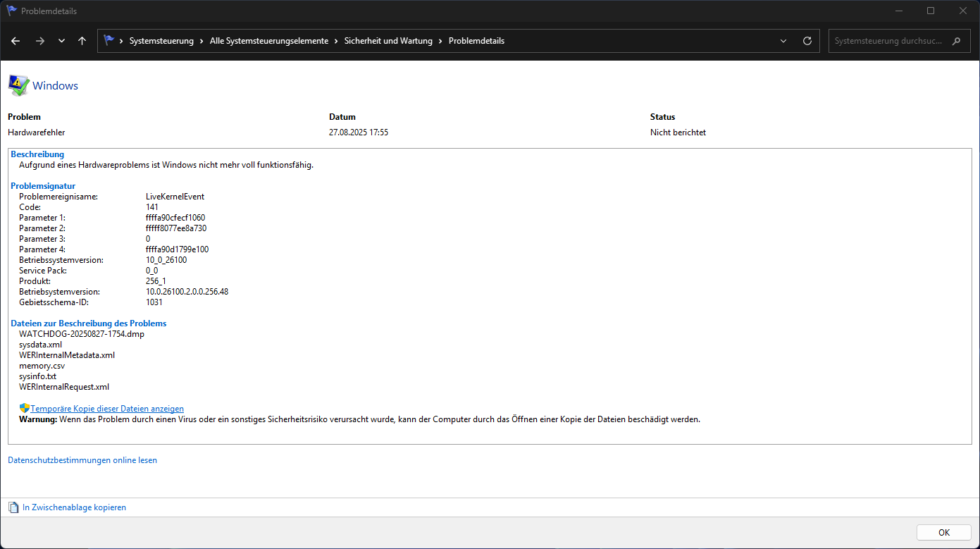Screen dimensions: 980x549
Task: Open Alle Systemsteuerungselemente breadcrumb
Action: 269,41
